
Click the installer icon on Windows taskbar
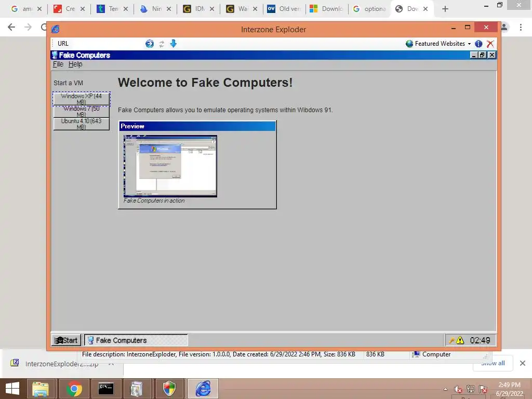(x=137, y=389)
